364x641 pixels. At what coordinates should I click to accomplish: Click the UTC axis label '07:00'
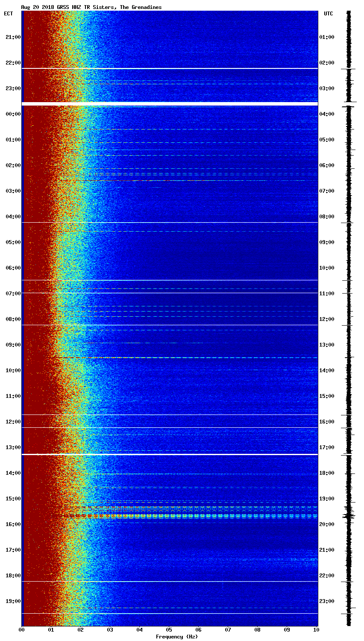[327, 191]
